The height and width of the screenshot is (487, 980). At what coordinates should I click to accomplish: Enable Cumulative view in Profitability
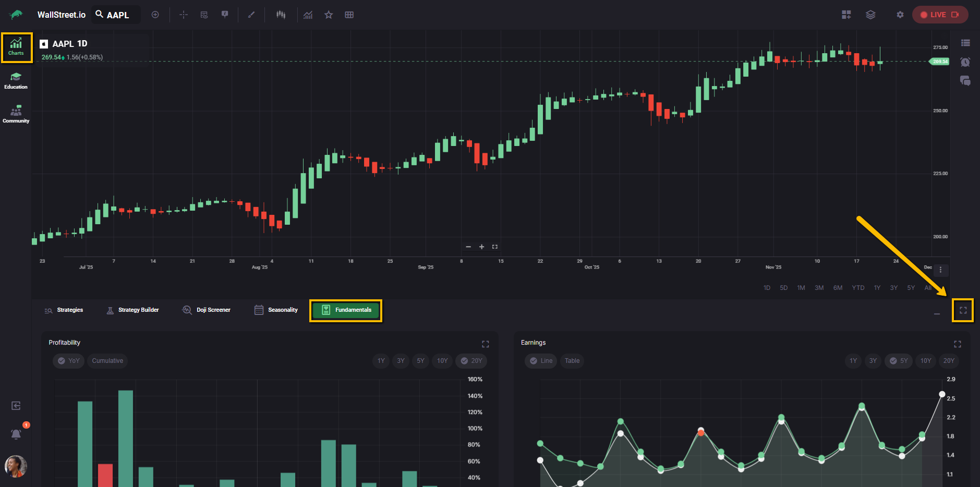107,361
